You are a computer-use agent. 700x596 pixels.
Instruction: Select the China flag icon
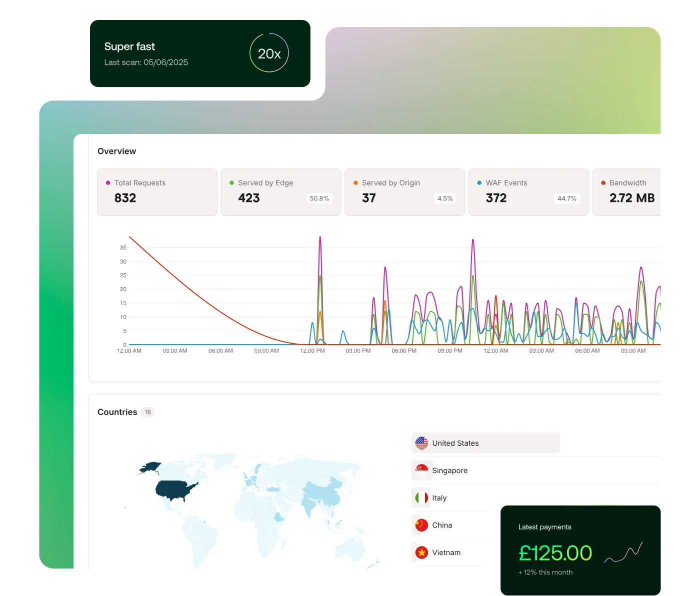[x=422, y=525]
